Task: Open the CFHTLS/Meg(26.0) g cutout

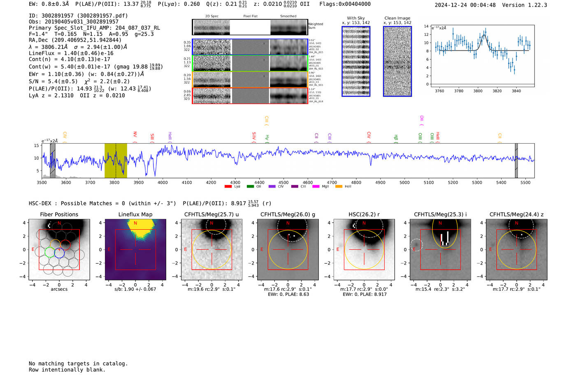Action: click(x=288, y=250)
